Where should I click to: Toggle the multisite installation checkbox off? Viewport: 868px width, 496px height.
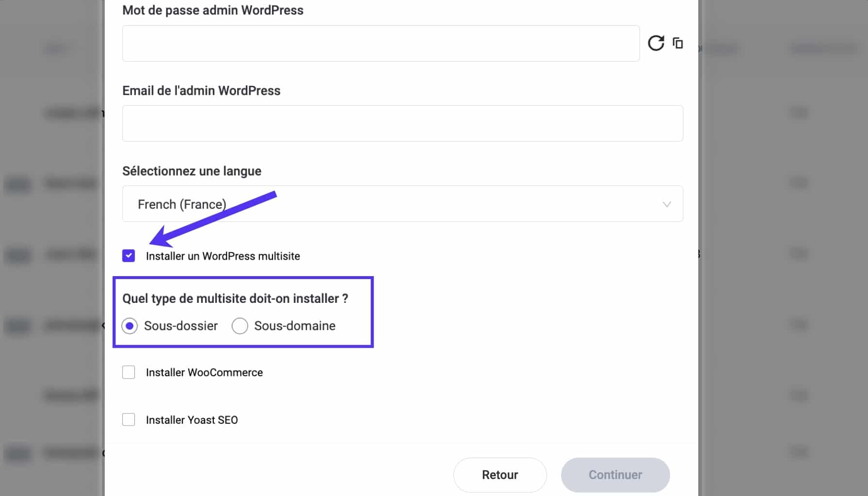129,256
